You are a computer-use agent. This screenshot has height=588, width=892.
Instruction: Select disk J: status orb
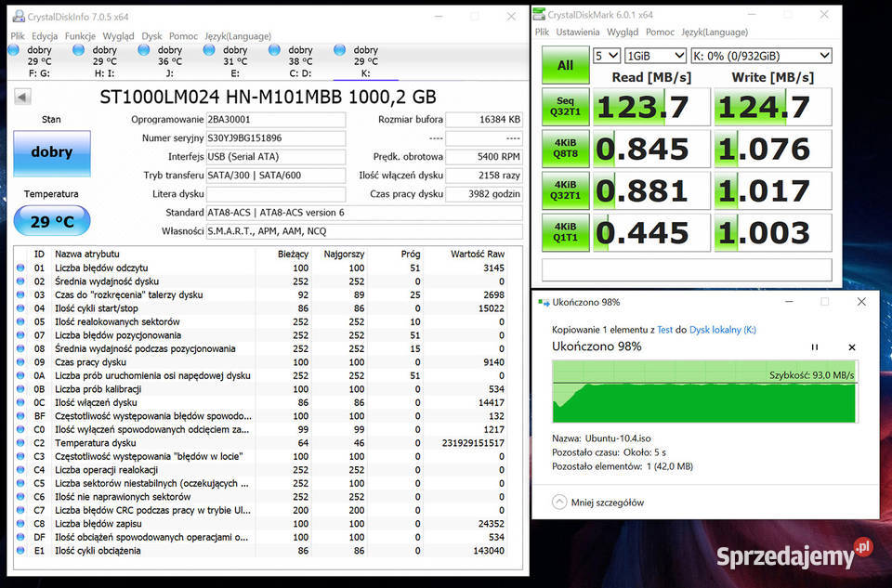pyautogui.click(x=144, y=50)
